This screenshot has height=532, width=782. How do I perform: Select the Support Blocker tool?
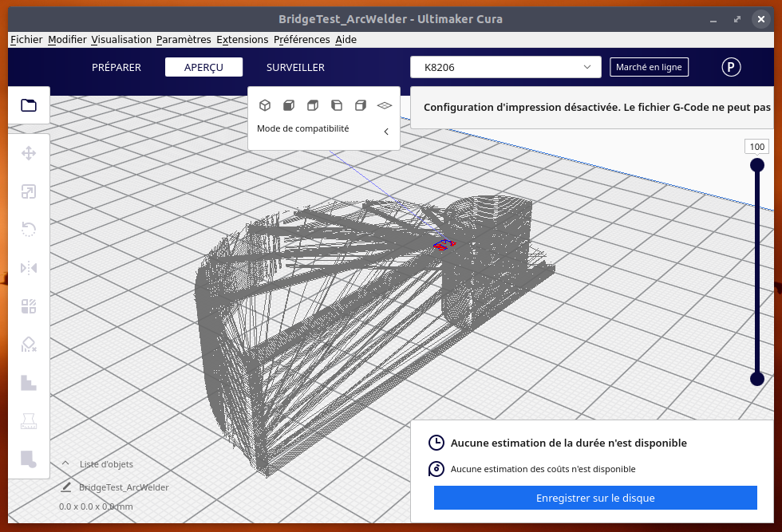point(29,345)
